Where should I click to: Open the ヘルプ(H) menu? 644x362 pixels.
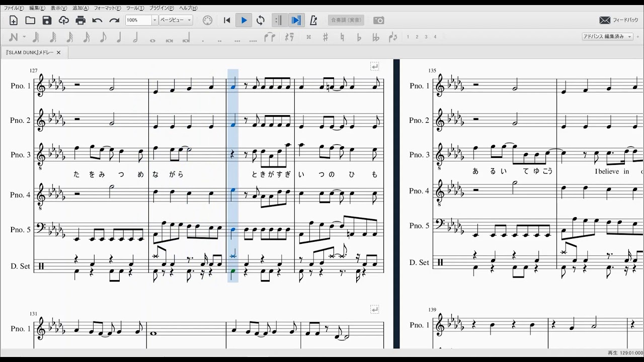pyautogui.click(x=188, y=8)
